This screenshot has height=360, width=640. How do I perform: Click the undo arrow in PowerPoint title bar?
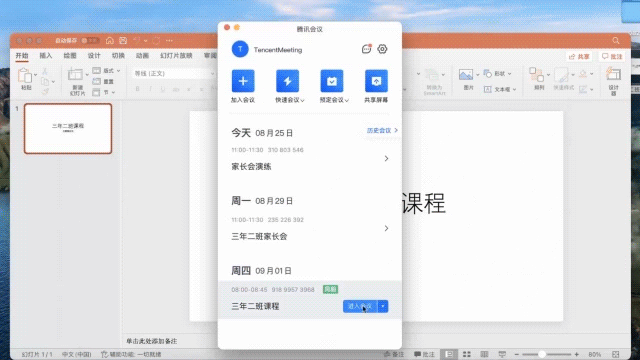pos(136,40)
